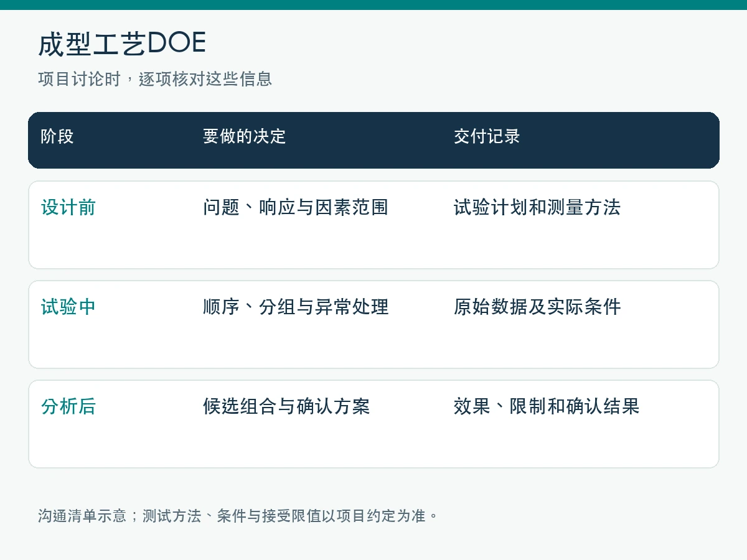
Task: Click the cell 效果、限制和确认结果
Action: point(547,406)
